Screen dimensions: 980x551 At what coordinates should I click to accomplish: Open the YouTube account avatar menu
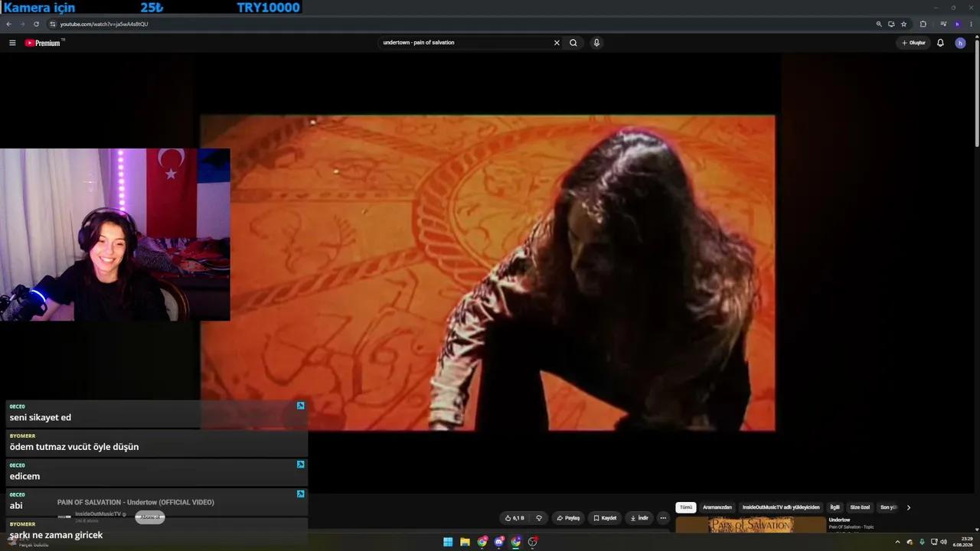tap(960, 43)
